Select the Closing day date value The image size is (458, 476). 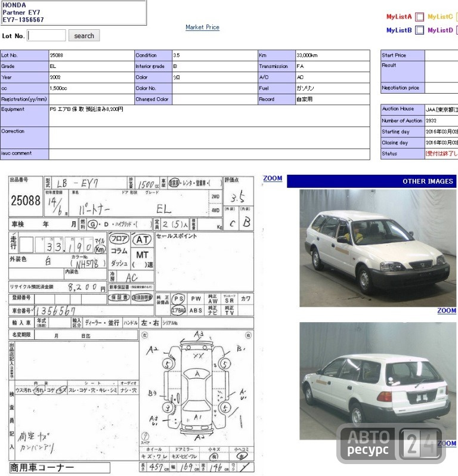coord(442,143)
